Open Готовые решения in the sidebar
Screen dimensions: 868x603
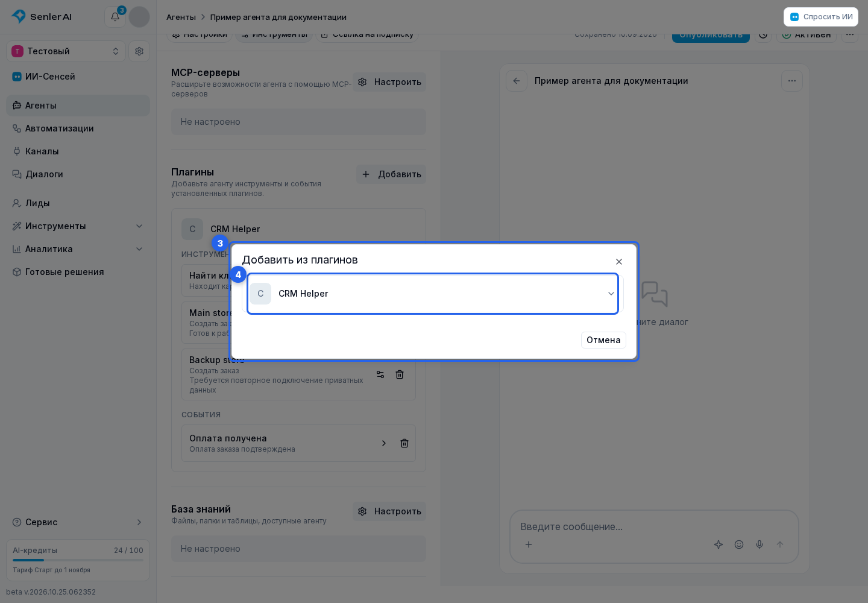78,272
